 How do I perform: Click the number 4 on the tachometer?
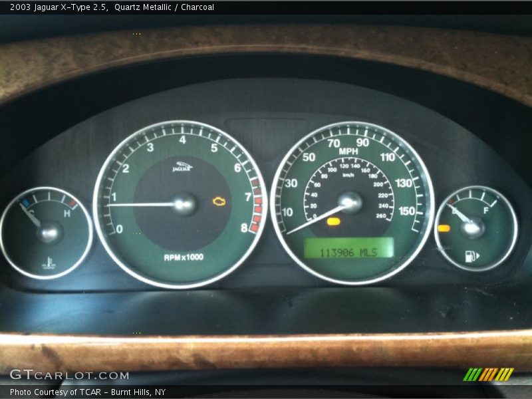(x=182, y=140)
